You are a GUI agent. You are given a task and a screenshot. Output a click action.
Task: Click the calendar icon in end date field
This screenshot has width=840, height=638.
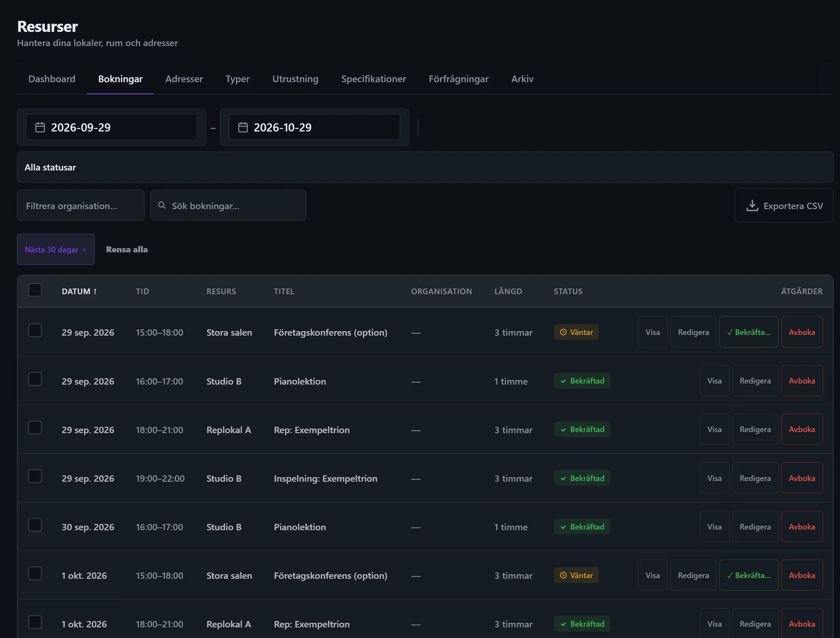click(243, 127)
